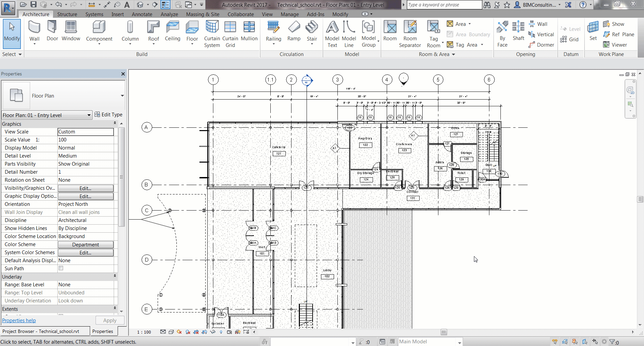Open the Properties help link
This screenshot has width=644, height=346.
point(19,320)
